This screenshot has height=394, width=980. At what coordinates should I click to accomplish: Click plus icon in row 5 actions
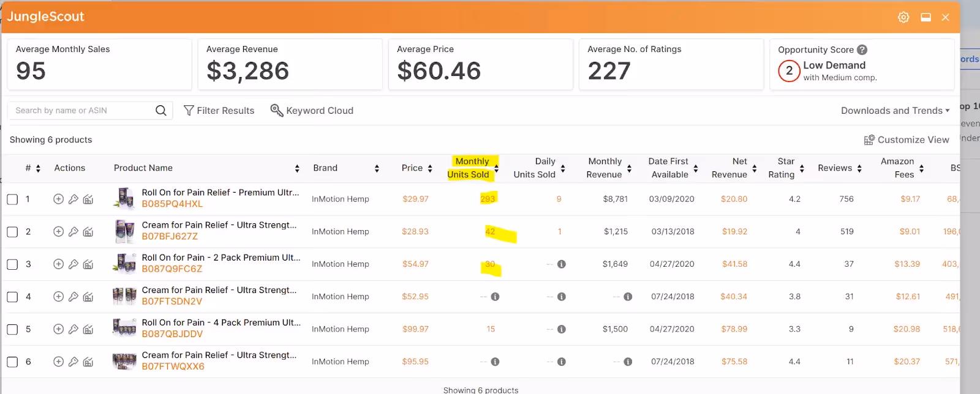point(58,329)
